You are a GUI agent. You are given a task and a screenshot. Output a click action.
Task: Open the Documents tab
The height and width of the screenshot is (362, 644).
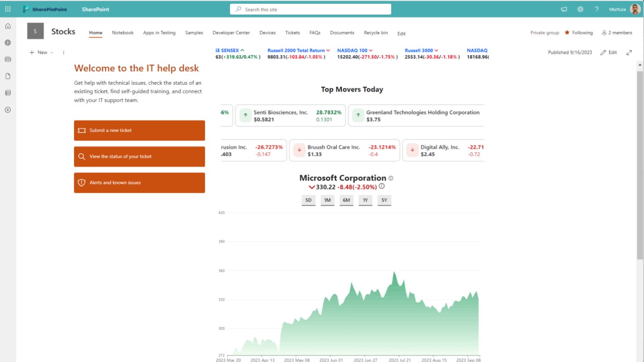tap(342, 33)
